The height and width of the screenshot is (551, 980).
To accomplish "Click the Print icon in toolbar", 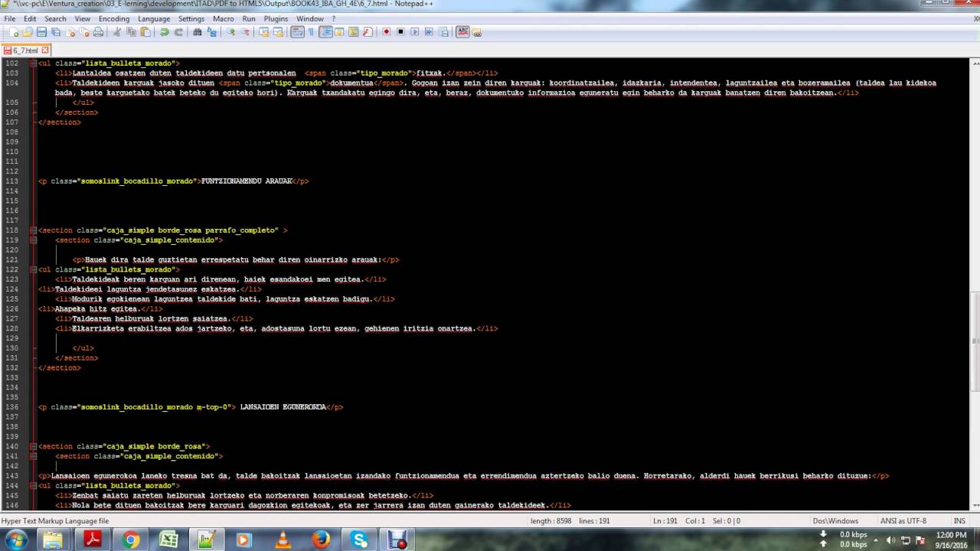I will pos(98,32).
